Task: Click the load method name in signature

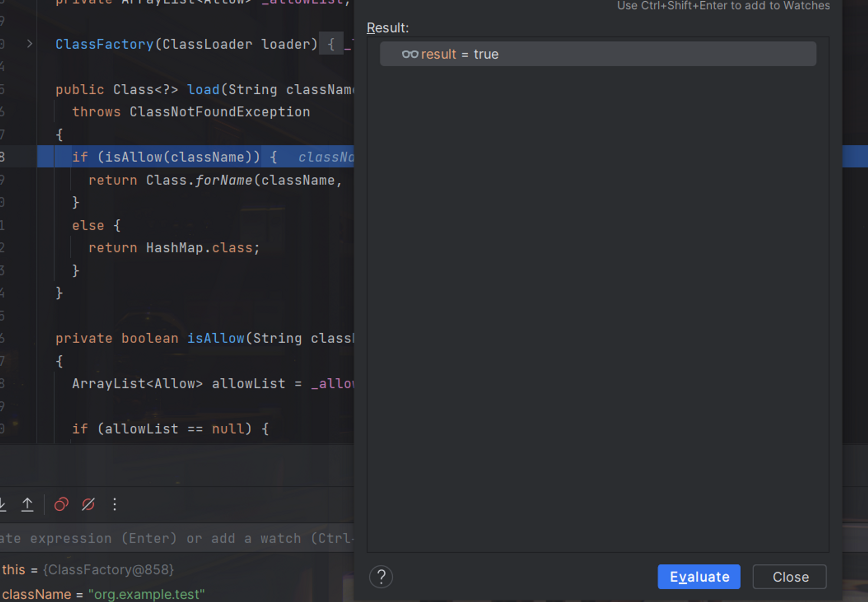Action: point(203,89)
